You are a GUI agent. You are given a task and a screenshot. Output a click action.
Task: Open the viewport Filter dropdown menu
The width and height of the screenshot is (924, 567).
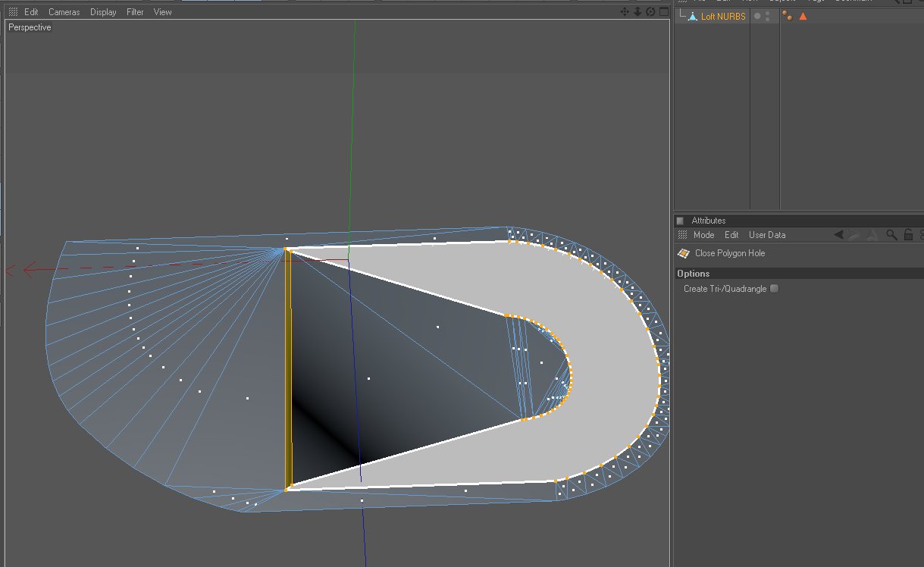click(135, 12)
